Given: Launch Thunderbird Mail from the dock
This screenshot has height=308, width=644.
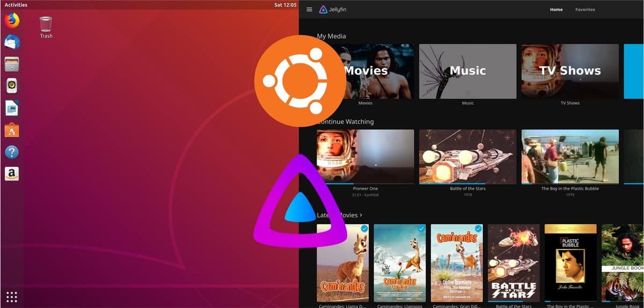Looking at the screenshot, I should (12, 42).
